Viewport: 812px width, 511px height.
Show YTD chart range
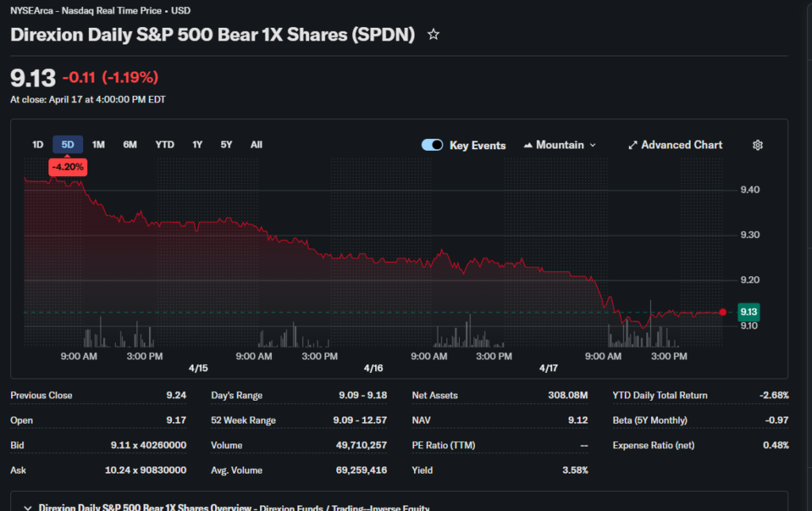(164, 144)
